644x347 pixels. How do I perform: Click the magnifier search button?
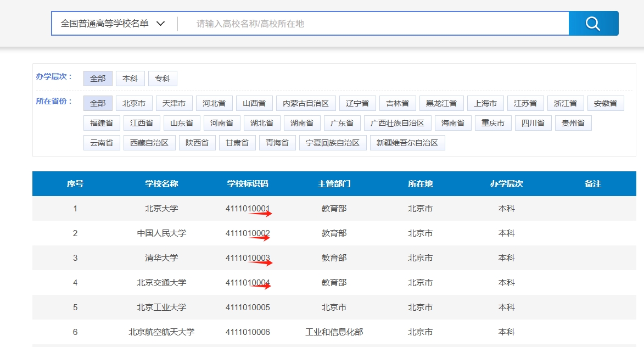click(593, 24)
